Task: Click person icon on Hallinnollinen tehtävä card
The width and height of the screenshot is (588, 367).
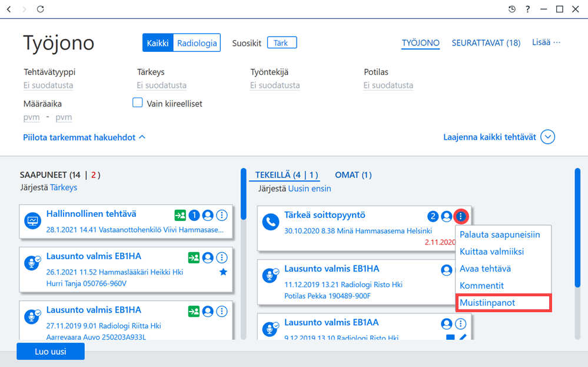Action: coord(208,216)
